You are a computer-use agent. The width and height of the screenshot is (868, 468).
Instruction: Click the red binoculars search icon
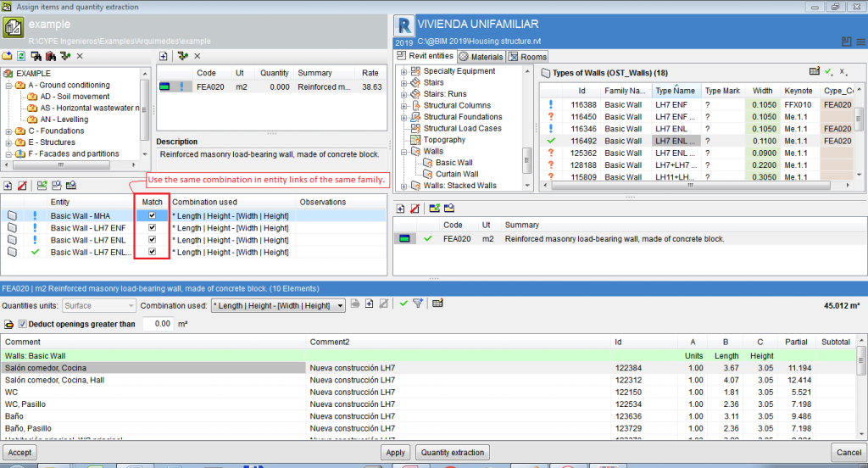pos(51,56)
